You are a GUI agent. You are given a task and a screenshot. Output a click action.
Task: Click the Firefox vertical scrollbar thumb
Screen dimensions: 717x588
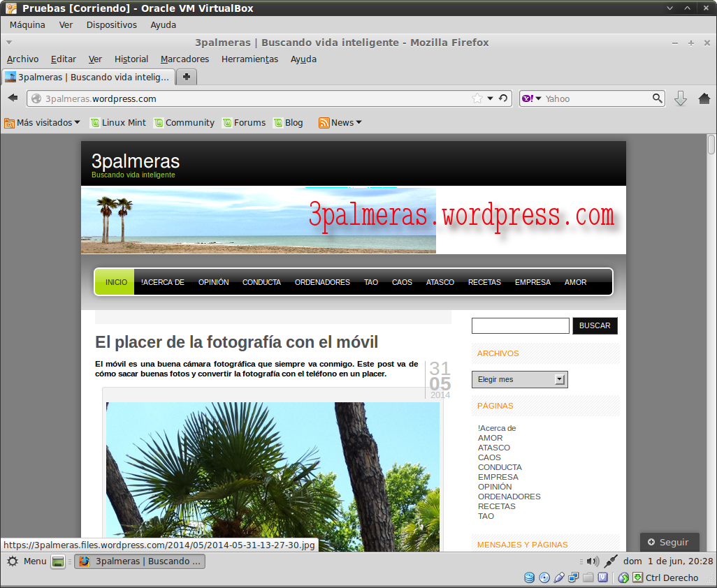pos(711,145)
